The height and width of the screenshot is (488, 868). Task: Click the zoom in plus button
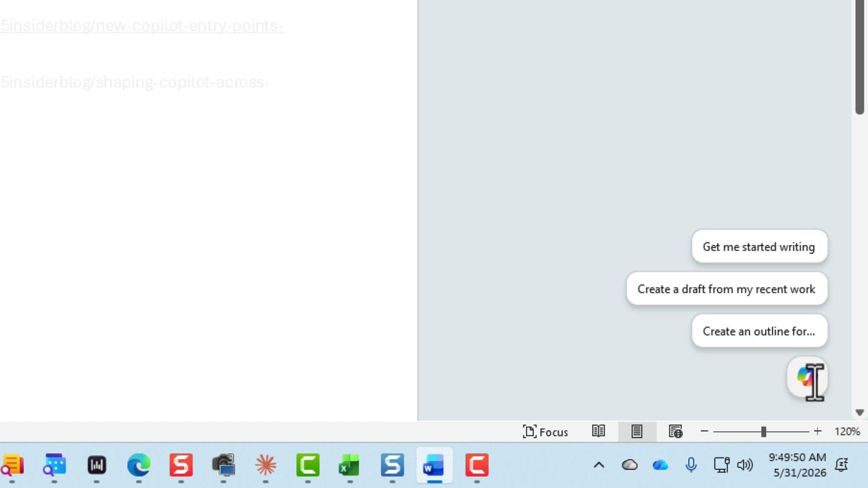point(817,432)
